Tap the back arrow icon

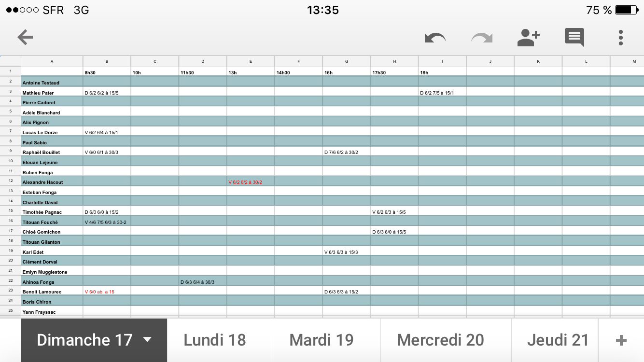pyautogui.click(x=25, y=37)
